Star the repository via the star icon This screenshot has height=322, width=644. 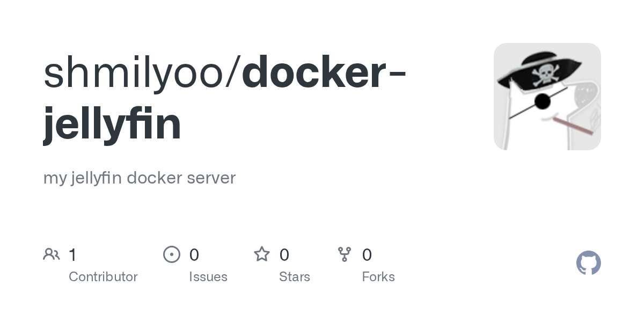pos(262,254)
